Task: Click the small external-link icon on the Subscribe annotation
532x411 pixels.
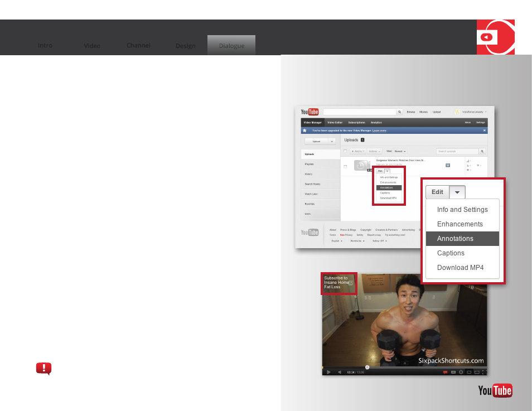Action: click(351, 283)
